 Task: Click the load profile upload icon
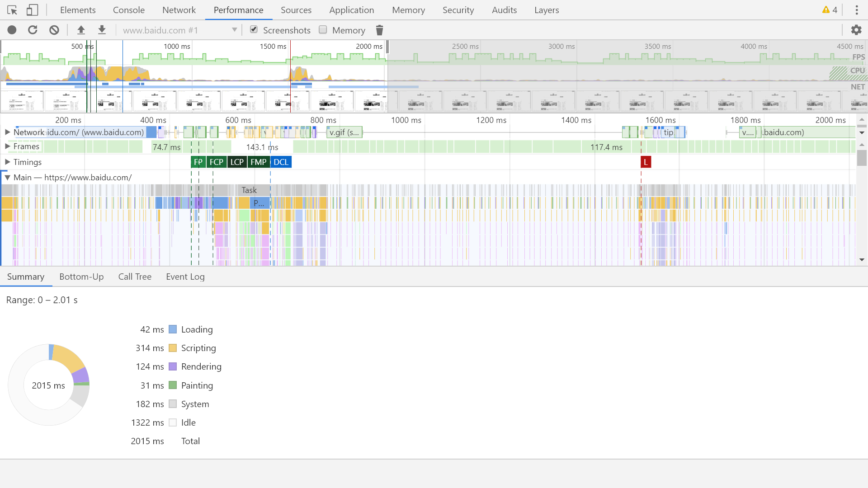coord(81,30)
